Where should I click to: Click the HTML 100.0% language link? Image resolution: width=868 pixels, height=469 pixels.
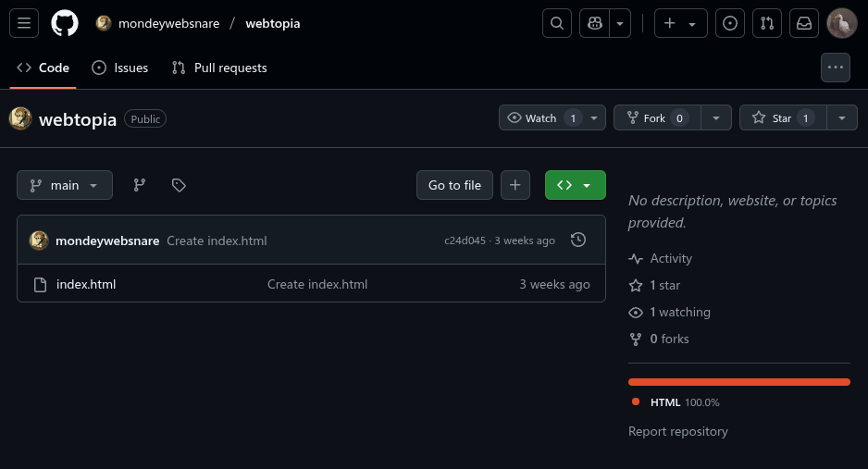(x=676, y=402)
